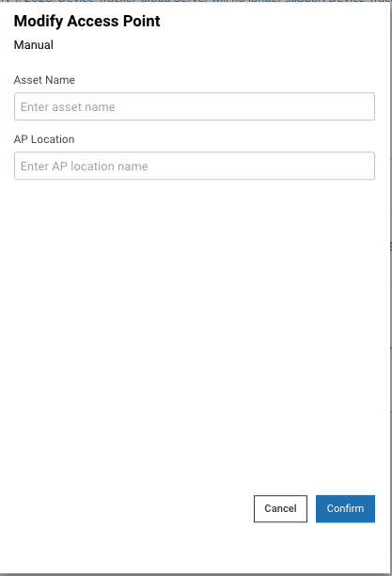
Task: Place cursor in the asset name textbox
Action: [195, 106]
